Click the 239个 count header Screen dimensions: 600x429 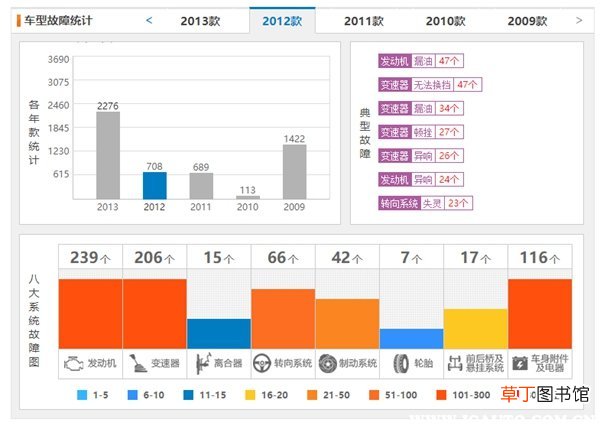[x=90, y=257]
